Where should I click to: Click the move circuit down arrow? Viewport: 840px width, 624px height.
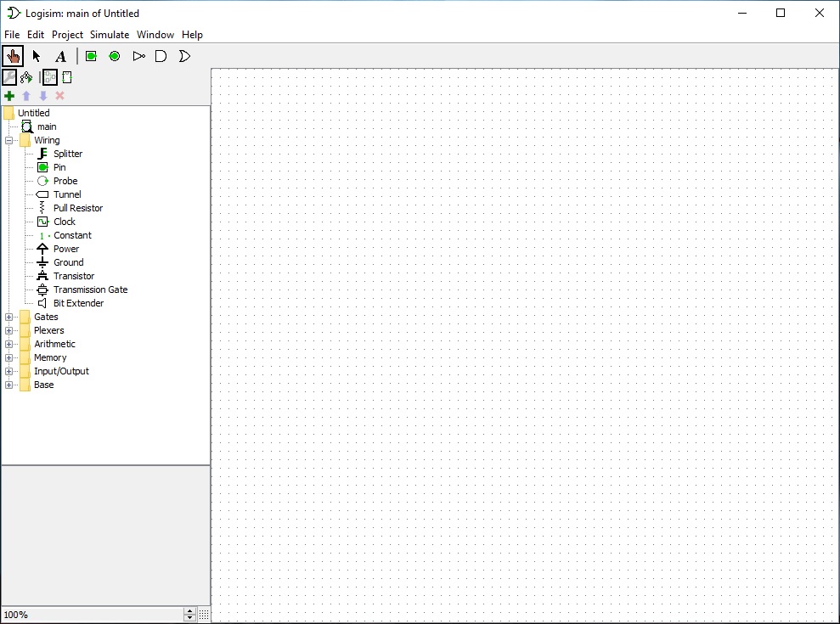click(x=43, y=96)
